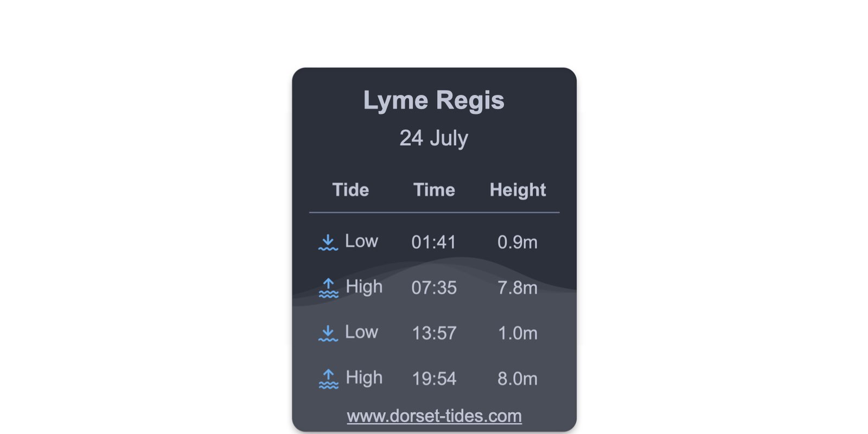Click the high tide icon beside 19:54

pyautogui.click(x=328, y=379)
